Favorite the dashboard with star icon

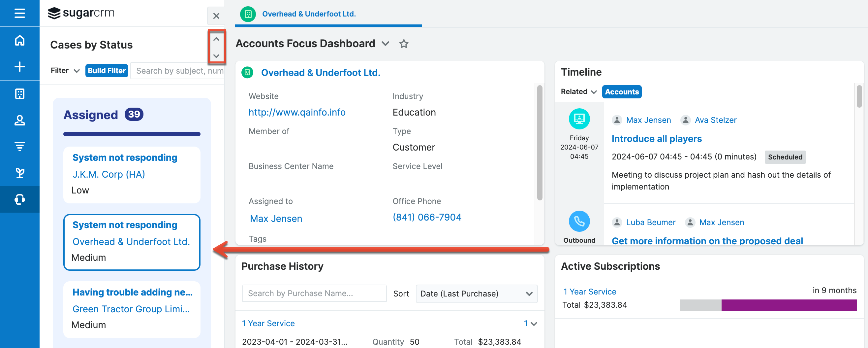point(403,44)
